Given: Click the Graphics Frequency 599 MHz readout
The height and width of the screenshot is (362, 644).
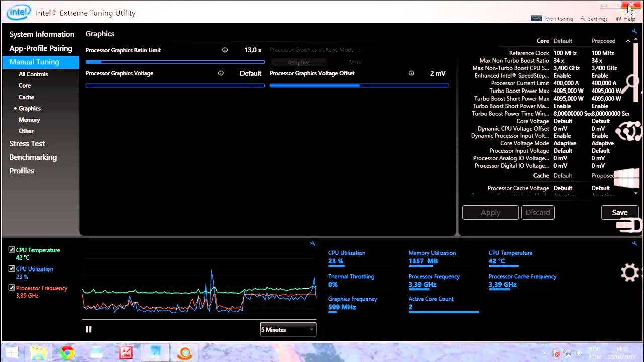Looking at the screenshot, I should [x=353, y=303].
